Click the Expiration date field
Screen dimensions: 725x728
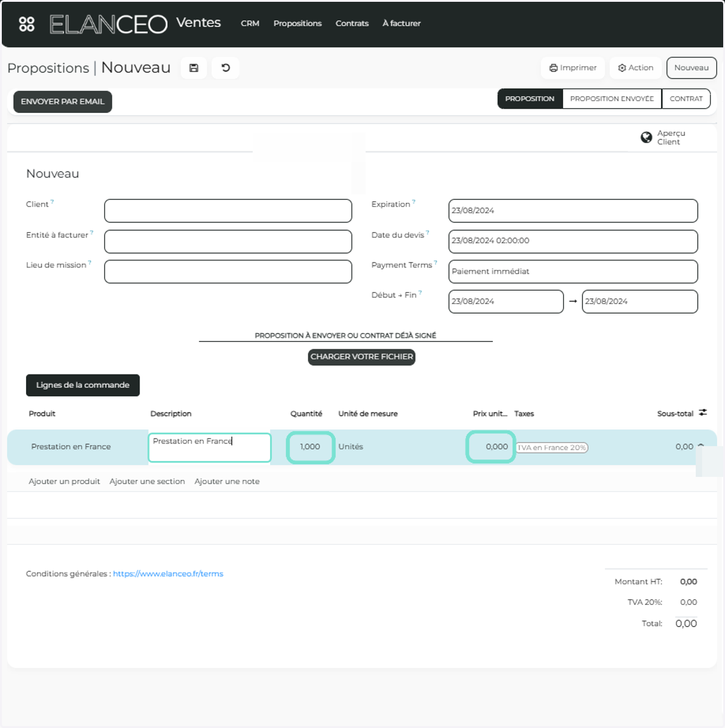pyautogui.click(x=573, y=211)
